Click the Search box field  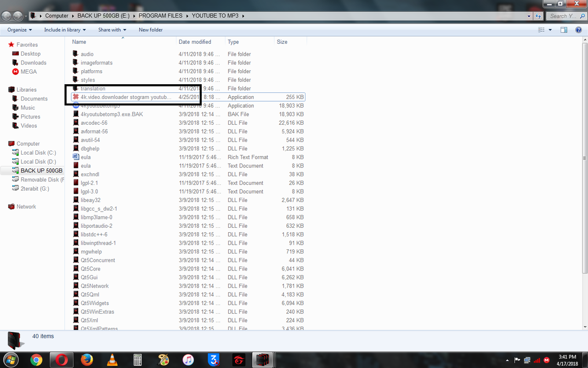click(565, 16)
